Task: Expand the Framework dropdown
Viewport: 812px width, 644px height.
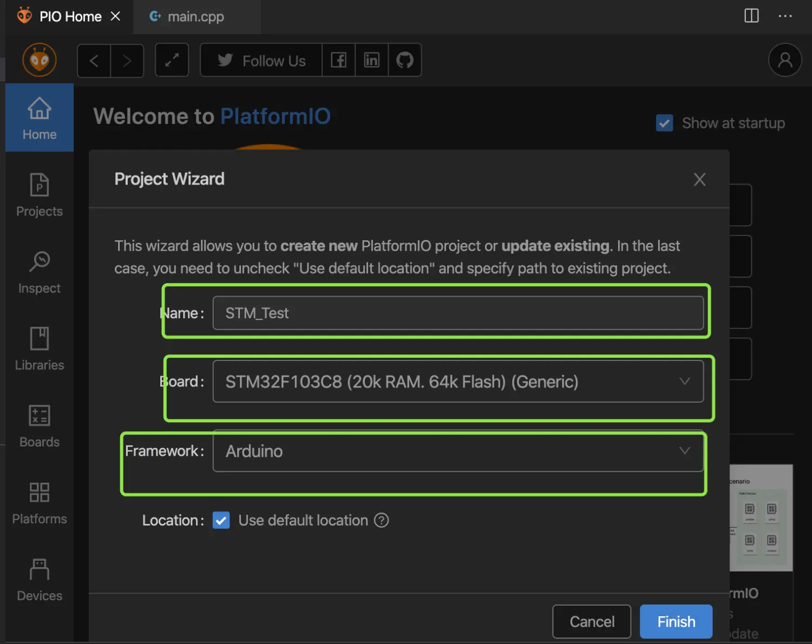Action: pos(458,451)
